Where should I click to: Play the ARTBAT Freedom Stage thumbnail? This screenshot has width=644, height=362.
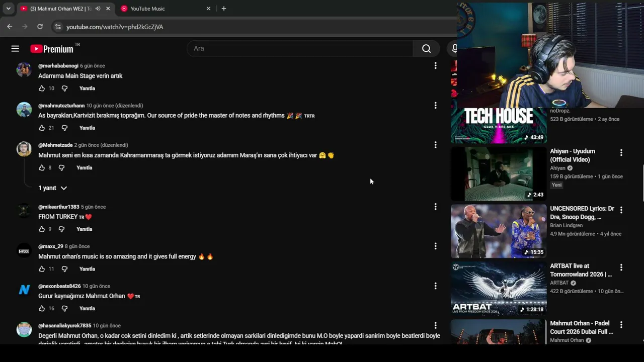(499, 289)
